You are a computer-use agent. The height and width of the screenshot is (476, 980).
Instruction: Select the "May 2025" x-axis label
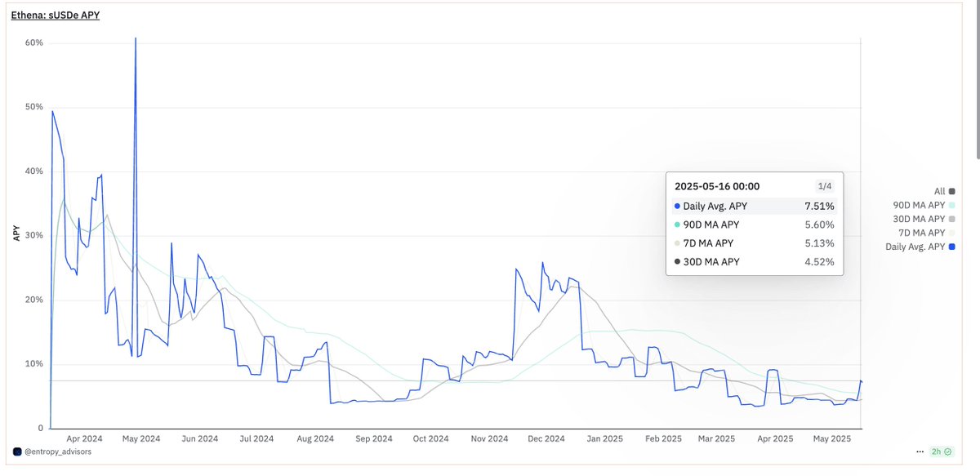[x=831, y=438]
